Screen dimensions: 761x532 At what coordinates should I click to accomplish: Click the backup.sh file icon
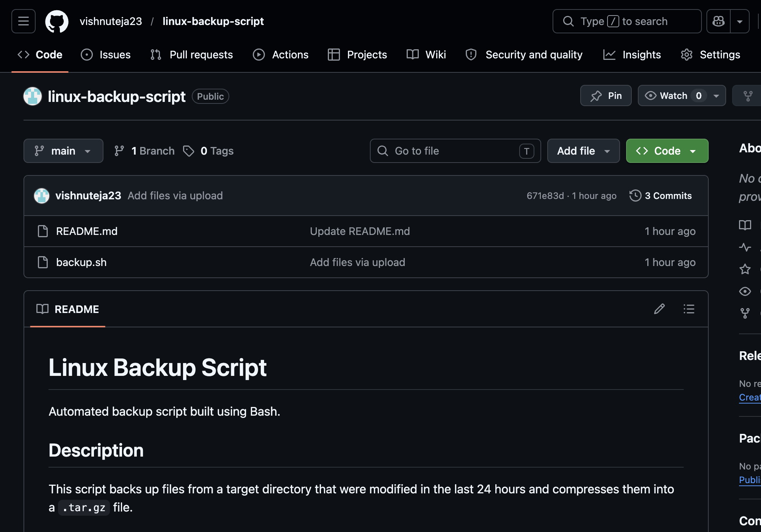[43, 262]
